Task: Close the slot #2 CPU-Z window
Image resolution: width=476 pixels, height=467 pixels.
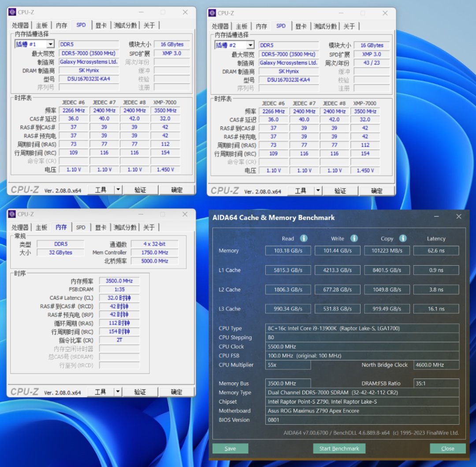Action: point(385,13)
